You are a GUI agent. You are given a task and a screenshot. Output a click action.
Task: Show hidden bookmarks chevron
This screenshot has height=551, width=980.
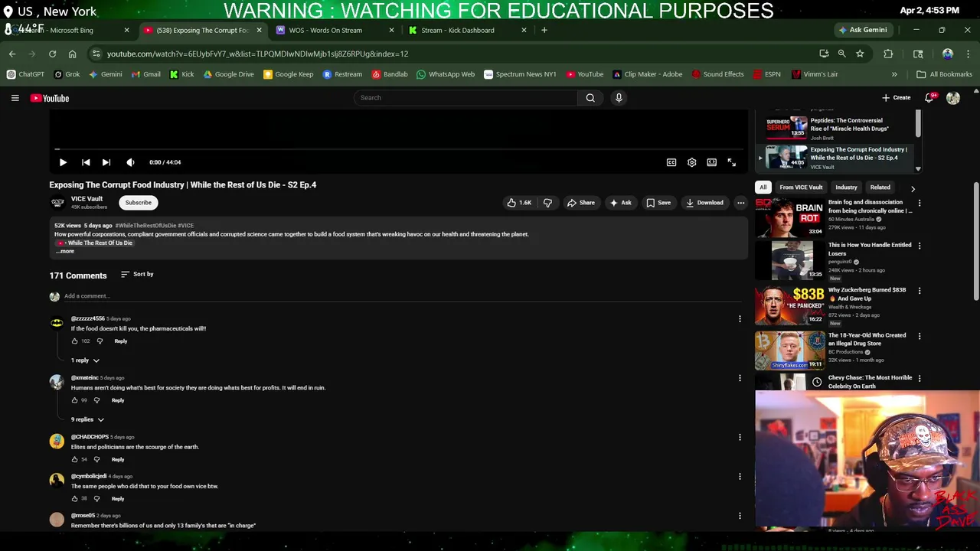[894, 74]
